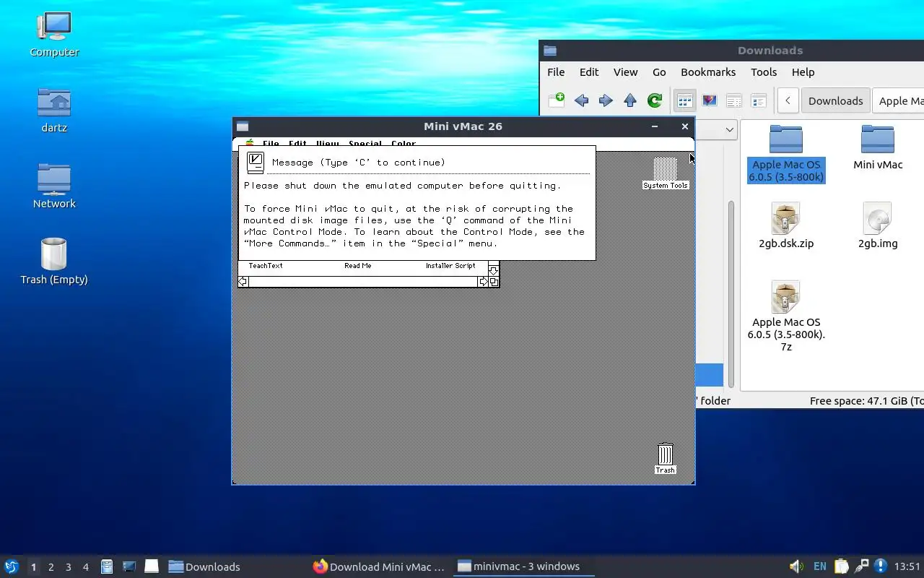Open the Computer desktop icon

pos(54,34)
